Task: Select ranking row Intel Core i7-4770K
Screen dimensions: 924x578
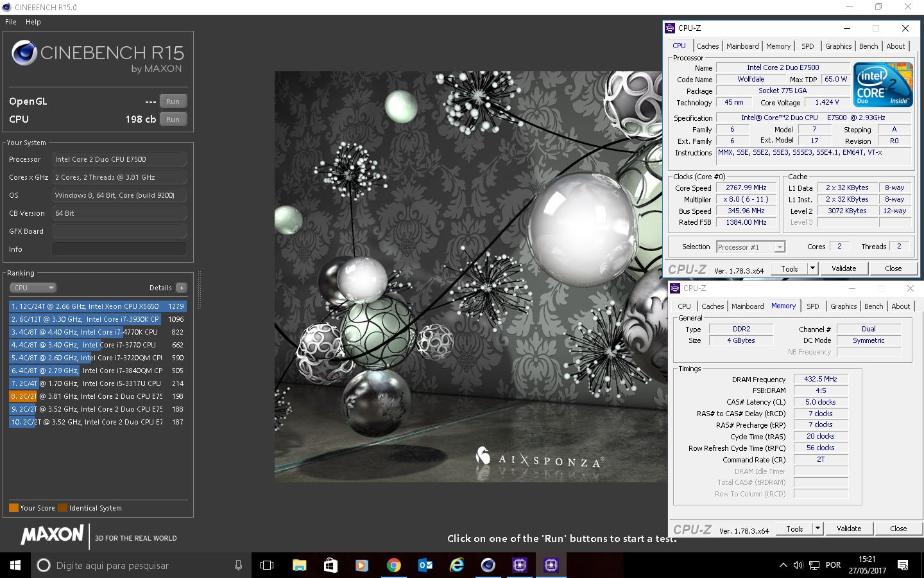Action: [98, 332]
